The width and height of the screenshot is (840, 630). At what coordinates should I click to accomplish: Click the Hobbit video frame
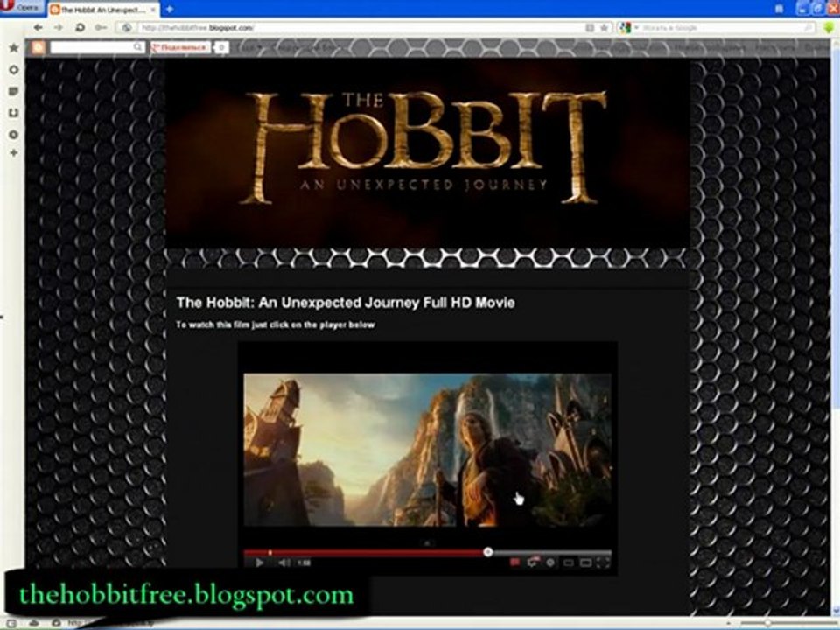(x=427, y=450)
